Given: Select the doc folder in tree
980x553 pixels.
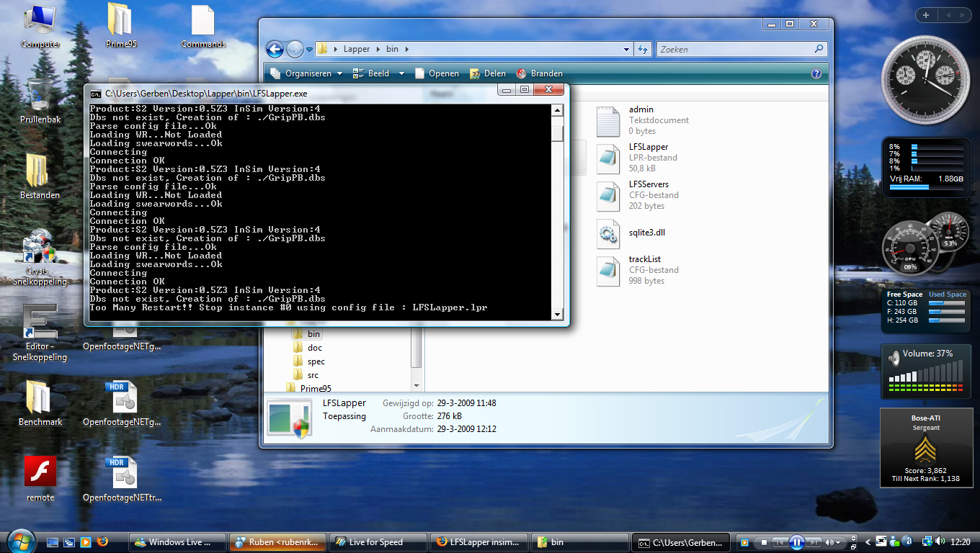Looking at the screenshot, I should point(308,348).
